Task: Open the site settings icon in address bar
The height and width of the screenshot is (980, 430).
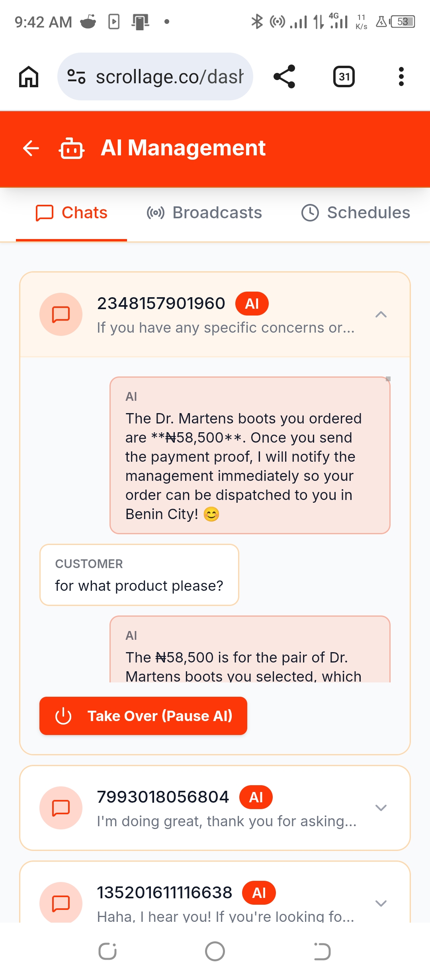Action: pyautogui.click(x=76, y=76)
